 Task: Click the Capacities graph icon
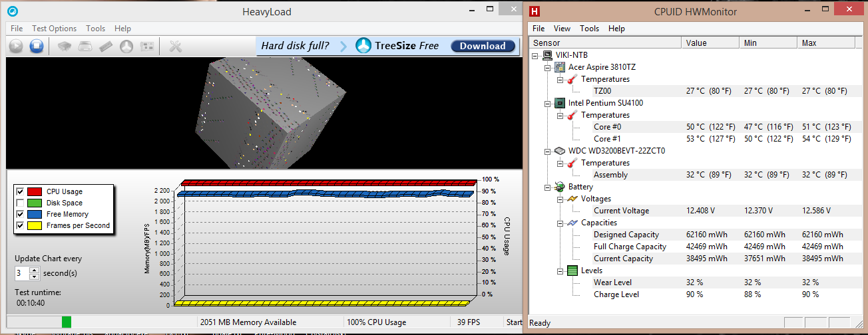pyautogui.click(x=572, y=223)
